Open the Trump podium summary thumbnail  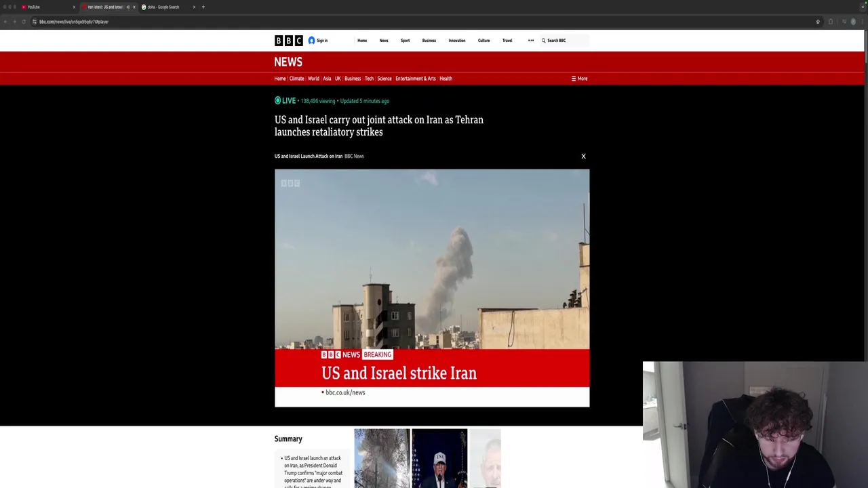pos(439,458)
